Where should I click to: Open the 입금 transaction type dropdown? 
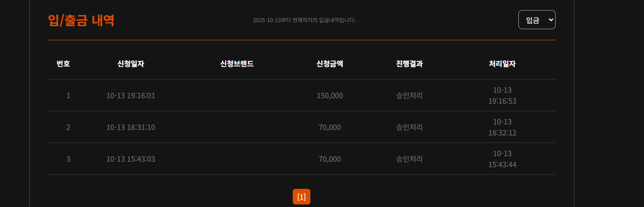pos(536,20)
